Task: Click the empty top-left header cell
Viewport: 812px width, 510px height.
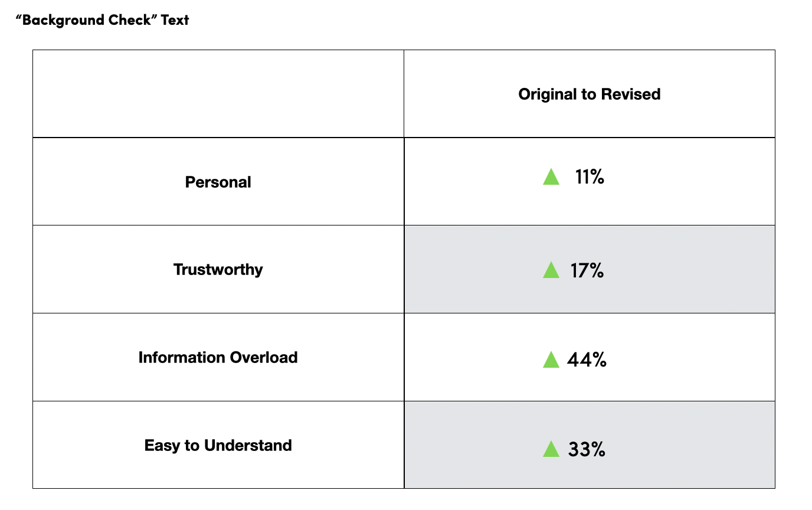Action: [x=218, y=94]
